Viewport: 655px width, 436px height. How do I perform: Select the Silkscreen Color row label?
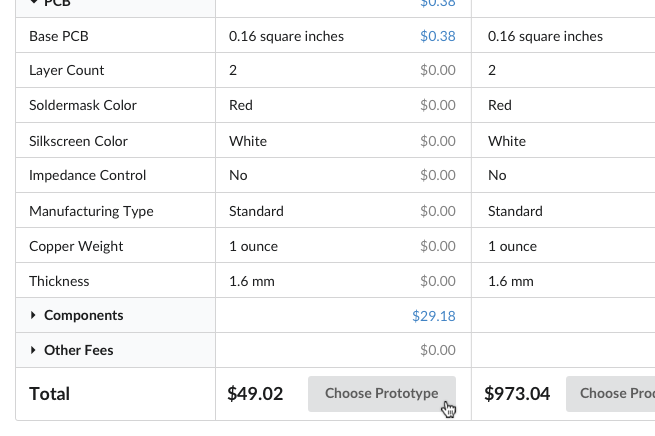click(x=78, y=141)
